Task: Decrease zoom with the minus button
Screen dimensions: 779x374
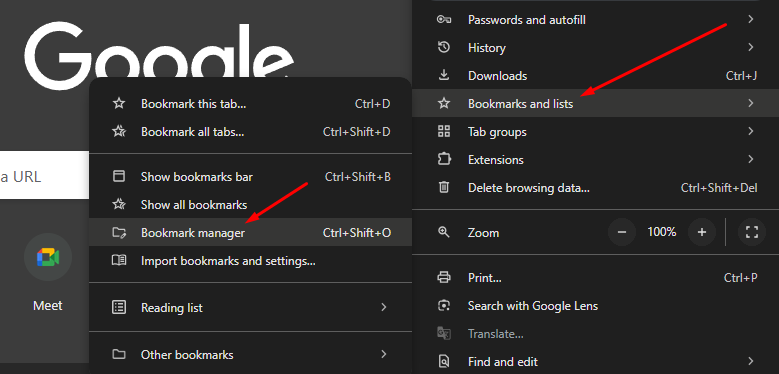Action: [x=622, y=232]
